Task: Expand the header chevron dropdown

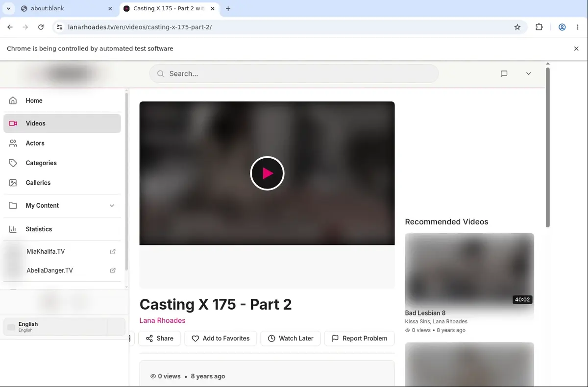Action: [528, 73]
